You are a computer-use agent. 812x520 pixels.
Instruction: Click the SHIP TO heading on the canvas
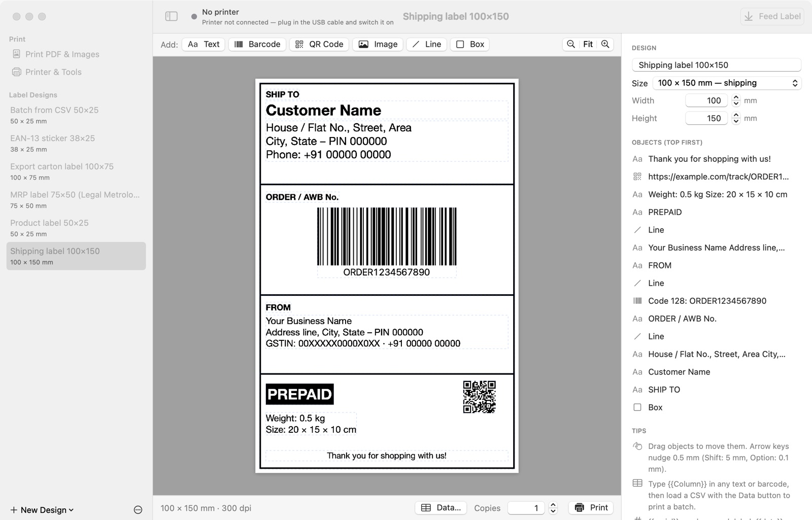pos(282,94)
